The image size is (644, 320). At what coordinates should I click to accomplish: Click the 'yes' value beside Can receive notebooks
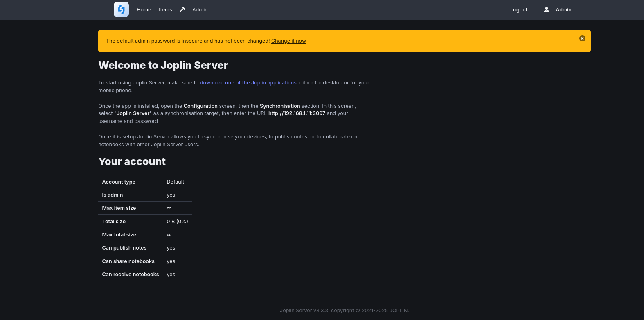pyautogui.click(x=171, y=275)
